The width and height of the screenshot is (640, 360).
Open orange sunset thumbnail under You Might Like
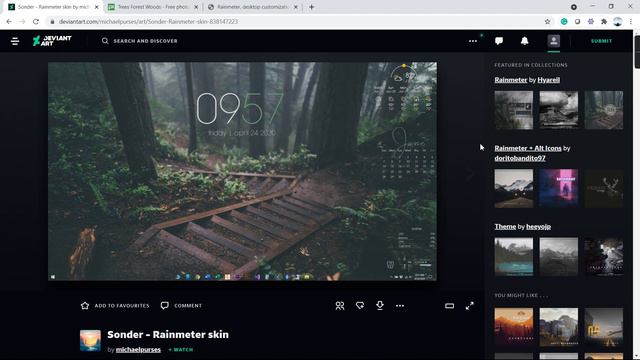pyautogui.click(x=513, y=327)
